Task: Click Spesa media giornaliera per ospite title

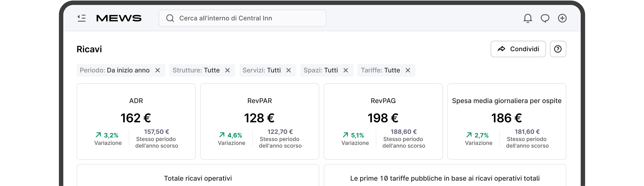Action: pos(507,101)
